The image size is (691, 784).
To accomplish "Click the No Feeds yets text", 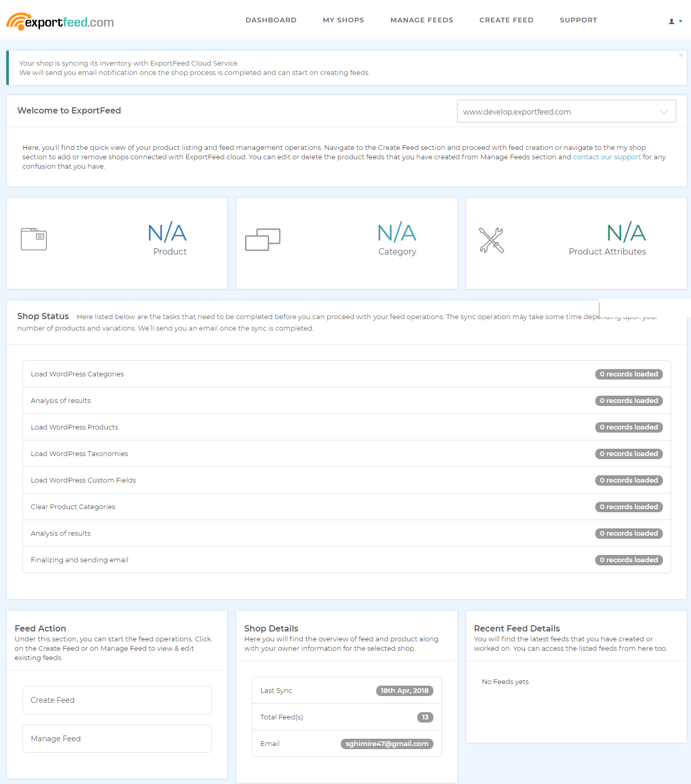I will pyautogui.click(x=505, y=682).
